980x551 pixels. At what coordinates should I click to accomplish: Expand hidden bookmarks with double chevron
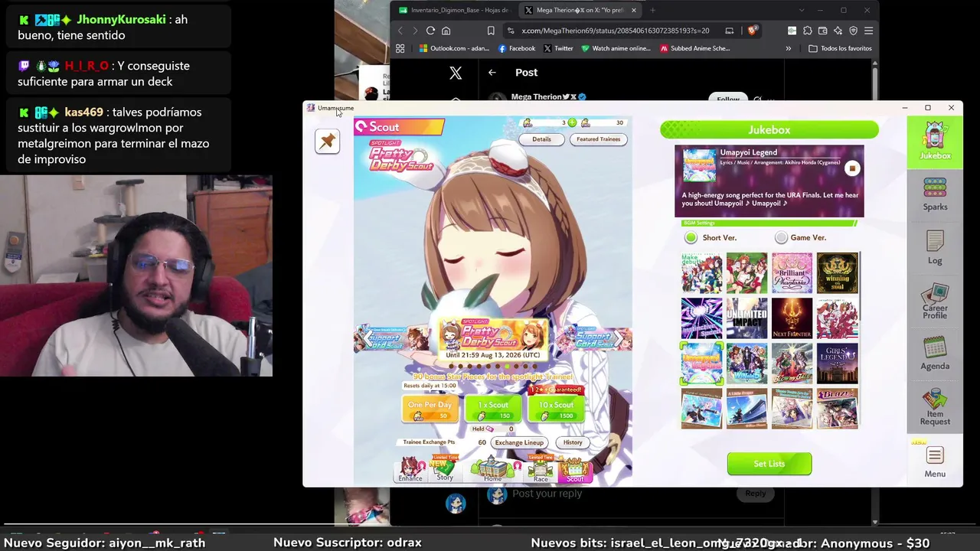click(789, 48)
